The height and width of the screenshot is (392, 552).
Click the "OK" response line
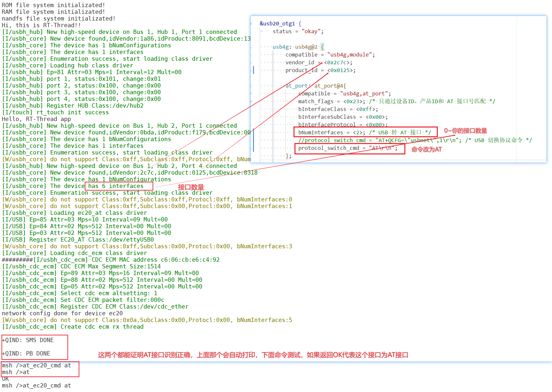(x=5, y=379)
